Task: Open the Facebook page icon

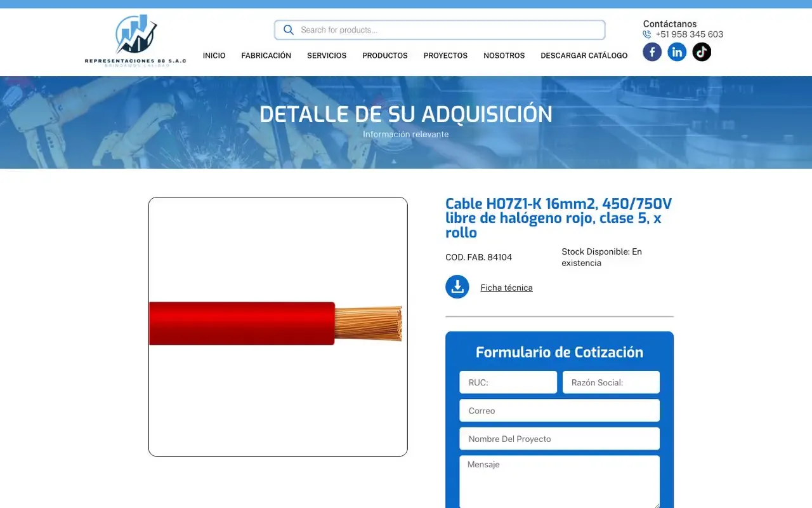Action: click(652, 52)
